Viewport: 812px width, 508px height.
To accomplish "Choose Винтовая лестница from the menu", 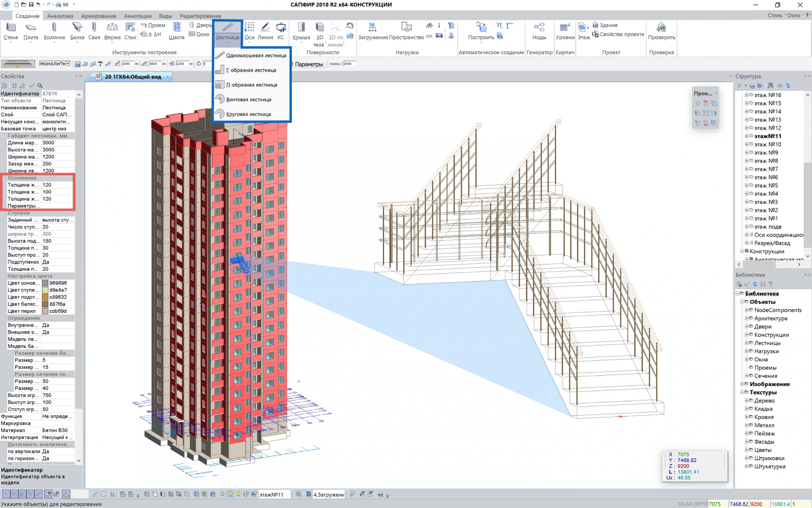I will click(248, 100).
